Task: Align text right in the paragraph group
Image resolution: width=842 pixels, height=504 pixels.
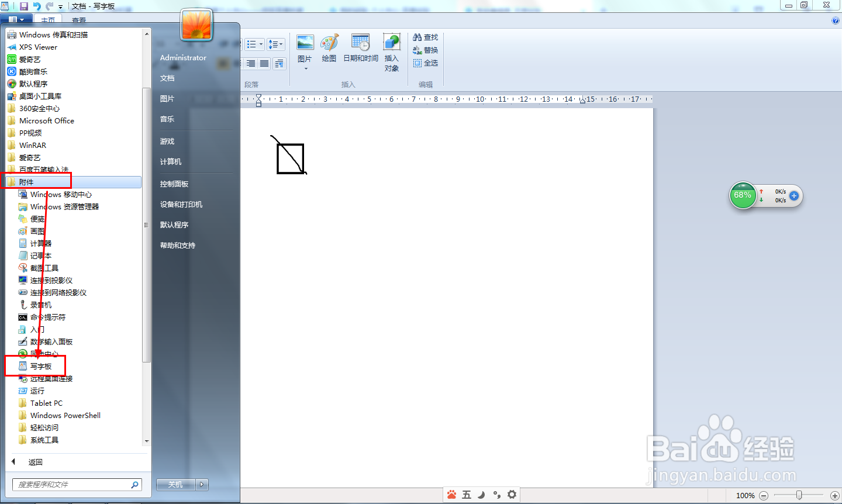Action: [251, 63]
